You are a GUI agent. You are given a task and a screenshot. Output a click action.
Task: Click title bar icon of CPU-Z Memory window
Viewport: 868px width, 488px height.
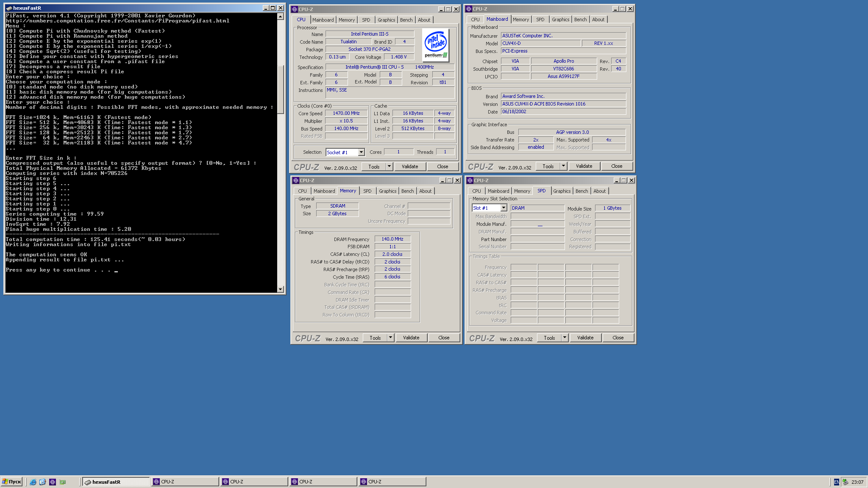click(x=296, y=180)
